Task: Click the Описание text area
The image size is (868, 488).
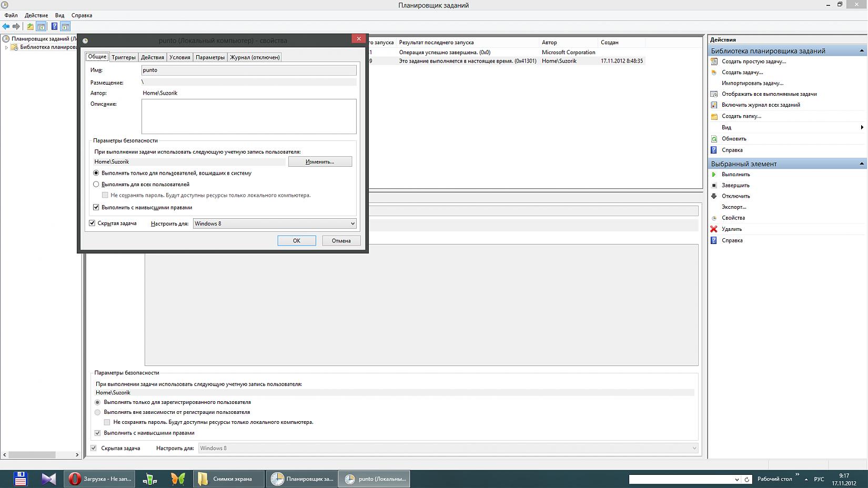Action: click(249, 116)
